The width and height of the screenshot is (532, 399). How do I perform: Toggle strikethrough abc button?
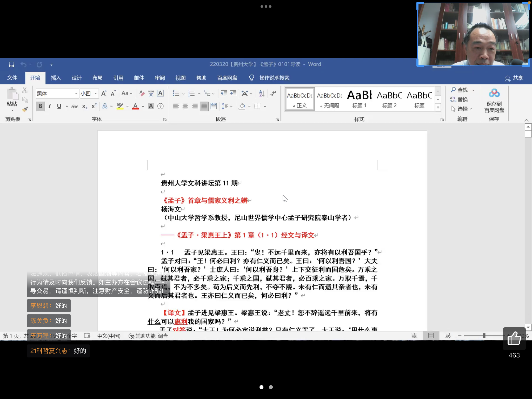(75, 106)
